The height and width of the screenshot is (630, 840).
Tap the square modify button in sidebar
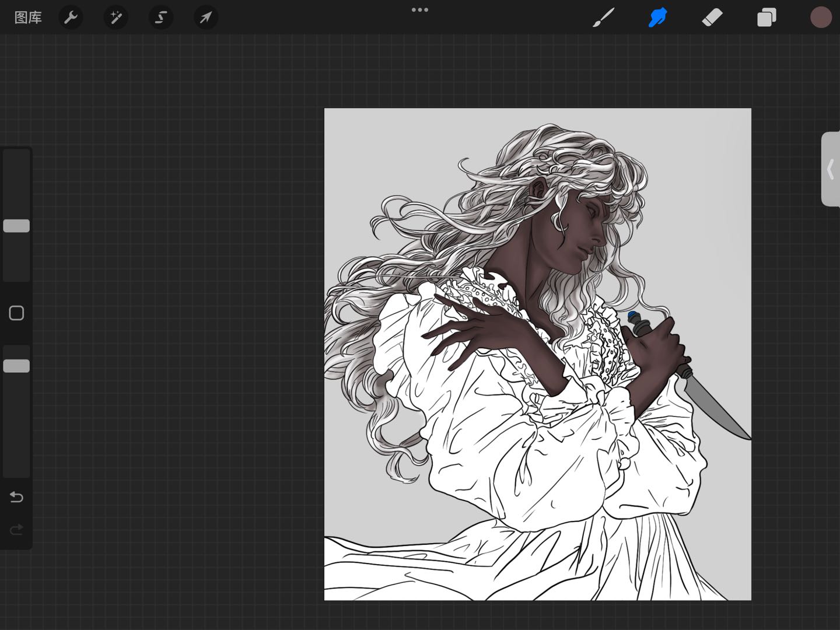tap(16, 313)
